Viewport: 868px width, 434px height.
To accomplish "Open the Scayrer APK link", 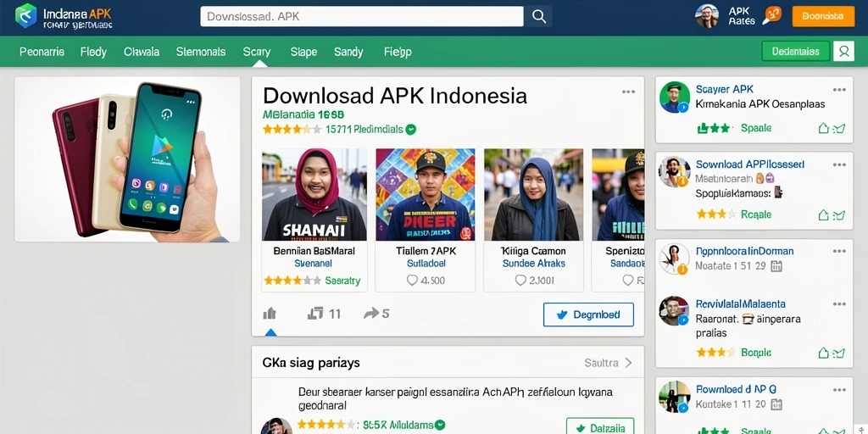I will (724, 90).
